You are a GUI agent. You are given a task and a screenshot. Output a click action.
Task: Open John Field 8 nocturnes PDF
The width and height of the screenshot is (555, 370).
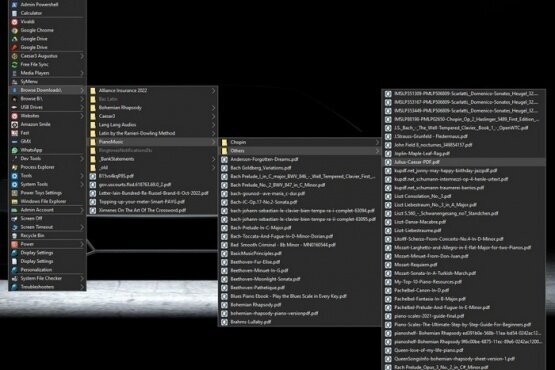point(464,145)
